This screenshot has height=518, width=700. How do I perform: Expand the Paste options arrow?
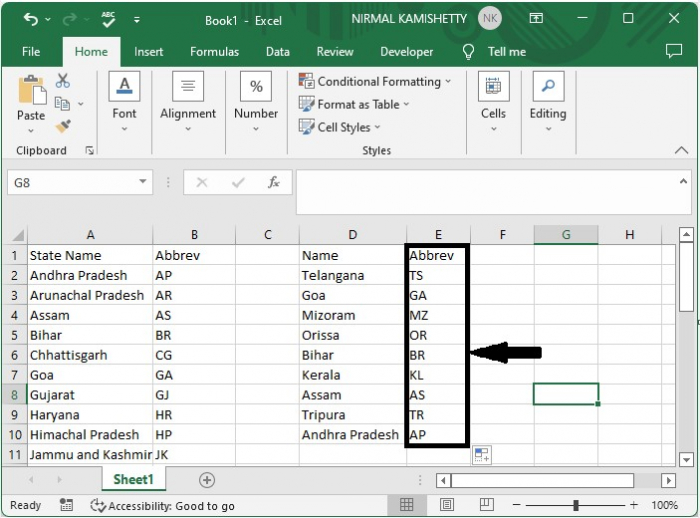click(31, 131)
